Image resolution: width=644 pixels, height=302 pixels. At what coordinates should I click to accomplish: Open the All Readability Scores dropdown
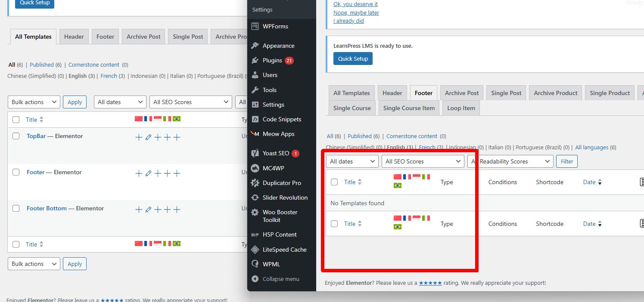click(510, 161)
